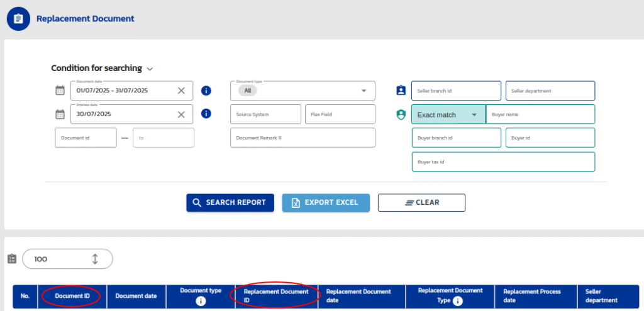This screenshot has width=644, height=311.
Task: Focus the Source System field
Action: click(x=266, y=114)
